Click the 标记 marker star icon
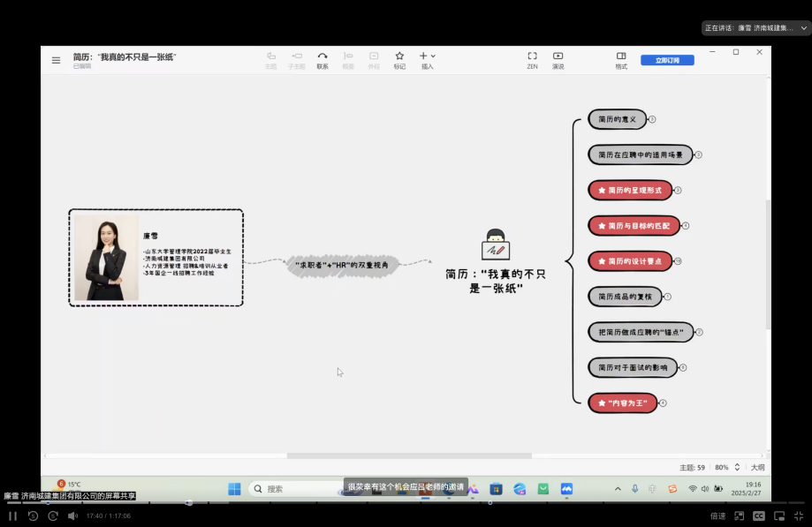This screenshot has width=812, height=527. 399,59
